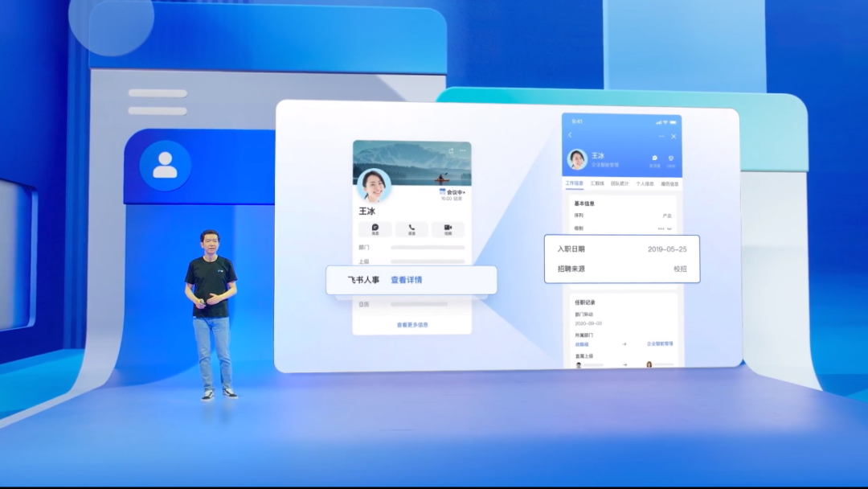Viewport: 868px width, 489px height.
Task: Click the 消息 message button under 王冰
Action: pos(375,229)
